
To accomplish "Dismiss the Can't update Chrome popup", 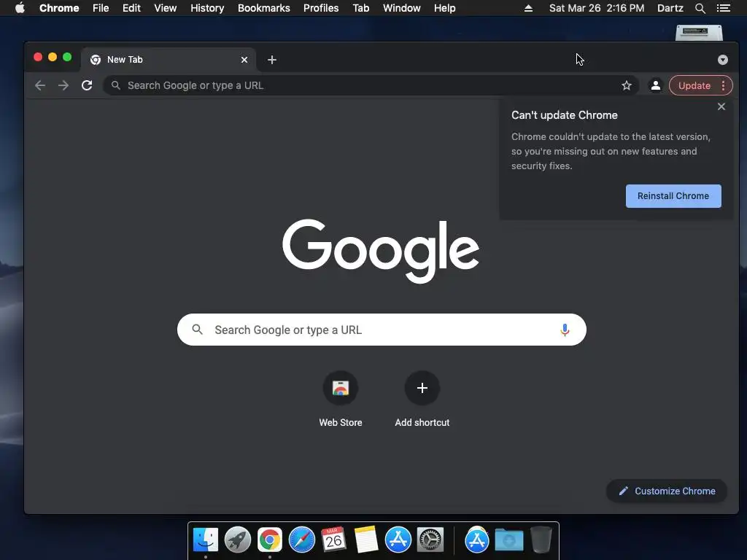I will tap(721, 106).
